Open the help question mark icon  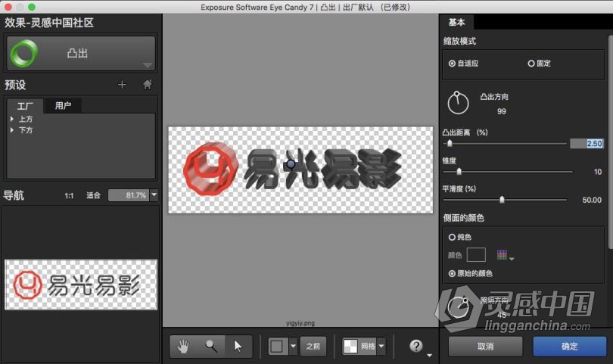pyautogui.click(x=416, y=346)
